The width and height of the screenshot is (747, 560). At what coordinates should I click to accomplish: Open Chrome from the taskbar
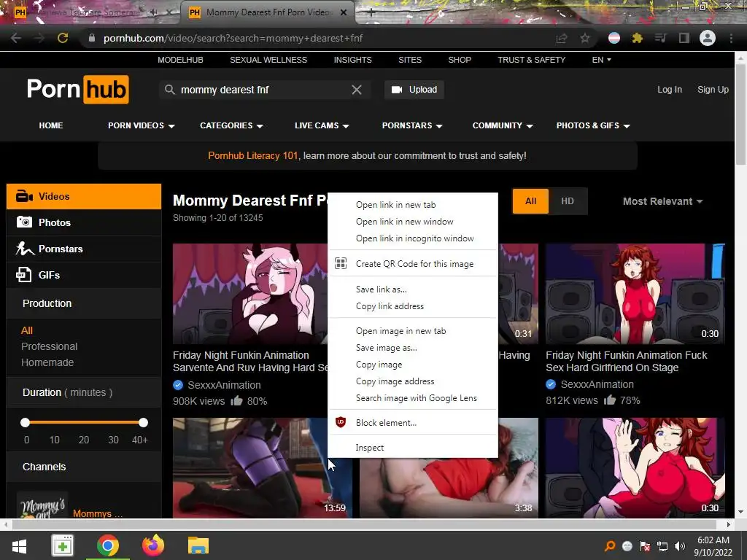click(108, 545)
